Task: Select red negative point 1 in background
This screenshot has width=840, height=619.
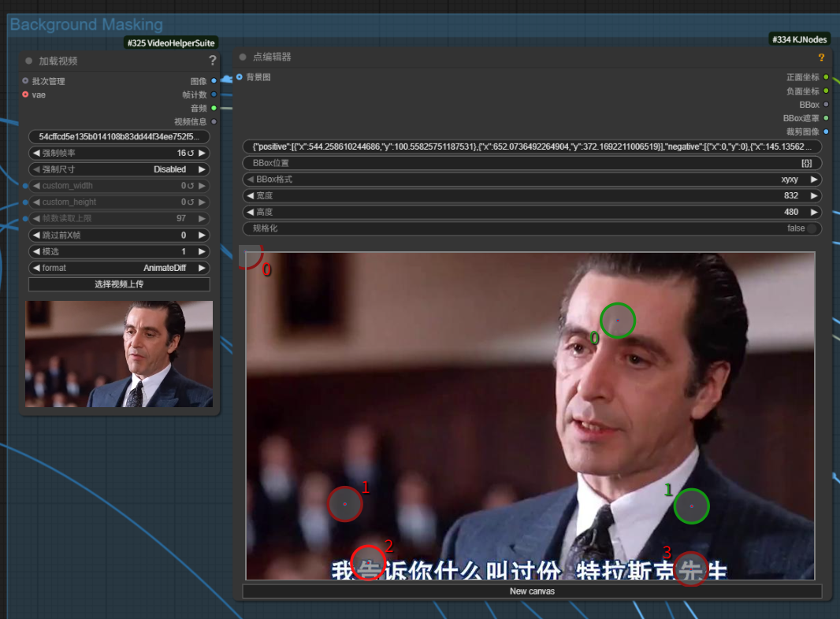Action: click(x=345, y=504)
